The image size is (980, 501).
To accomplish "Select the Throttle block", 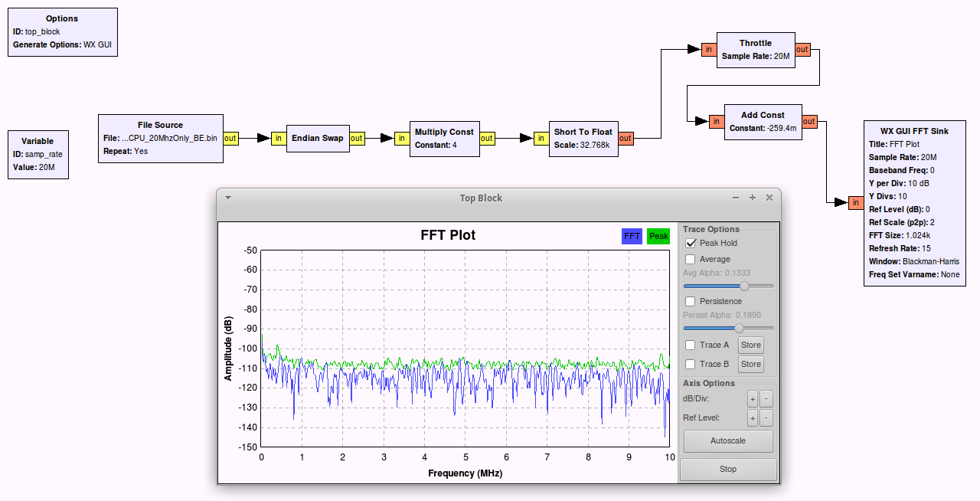I will (x=756, y=50).
